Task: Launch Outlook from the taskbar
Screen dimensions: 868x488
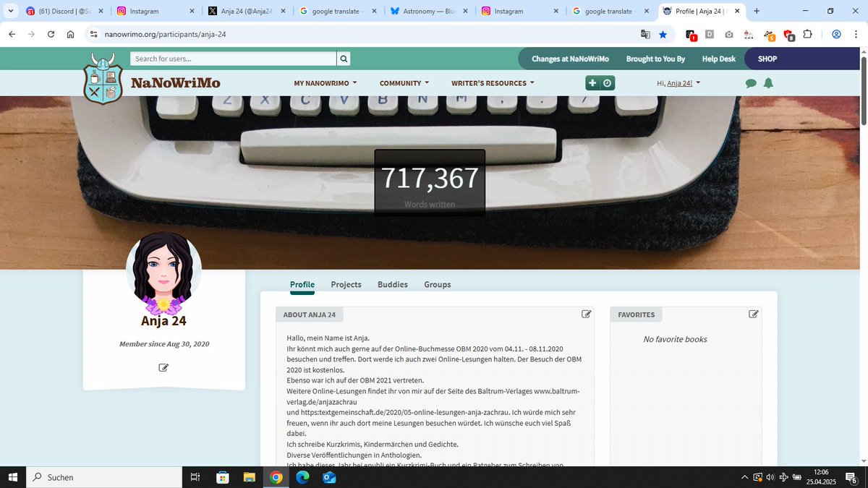Action: pyautogui.click(x=329, y=477)
